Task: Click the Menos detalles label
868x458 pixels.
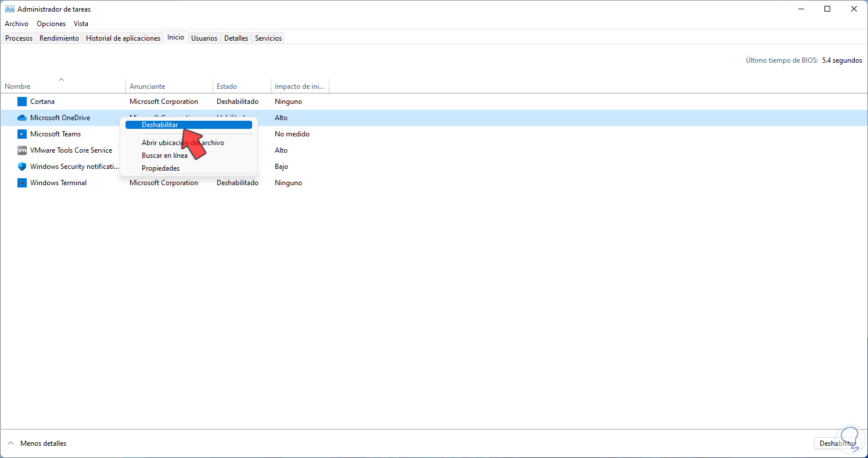Action: click(44, 443)
